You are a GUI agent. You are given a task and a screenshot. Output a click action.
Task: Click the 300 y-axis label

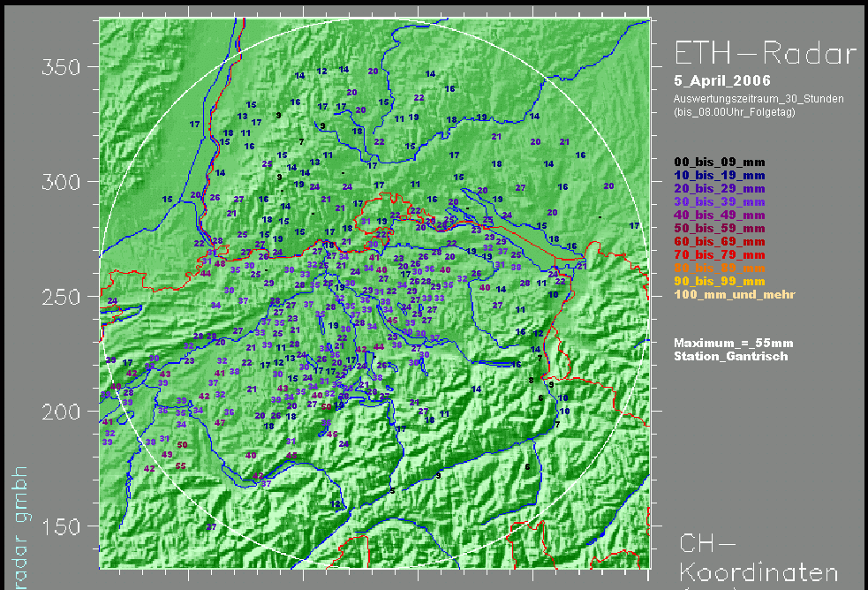click(x=61, y=182)
